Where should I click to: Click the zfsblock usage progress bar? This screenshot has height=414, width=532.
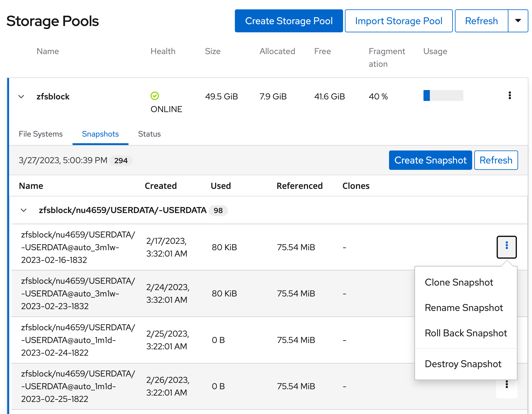pyautogui.click(x=443, y=95)
